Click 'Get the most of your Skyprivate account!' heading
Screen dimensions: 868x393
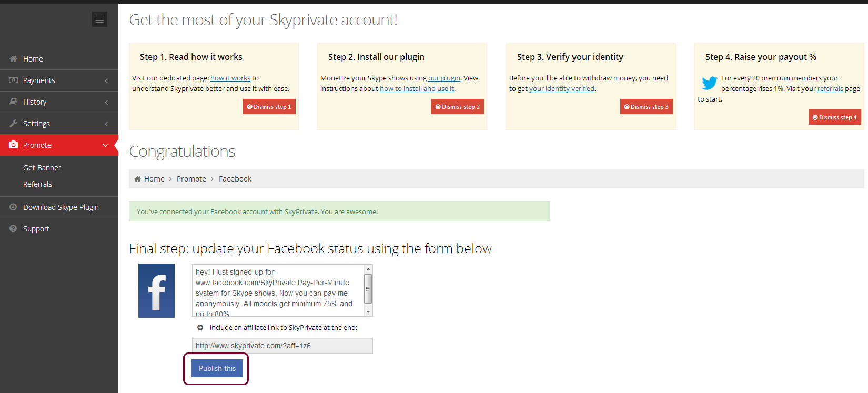click(263, 20)
